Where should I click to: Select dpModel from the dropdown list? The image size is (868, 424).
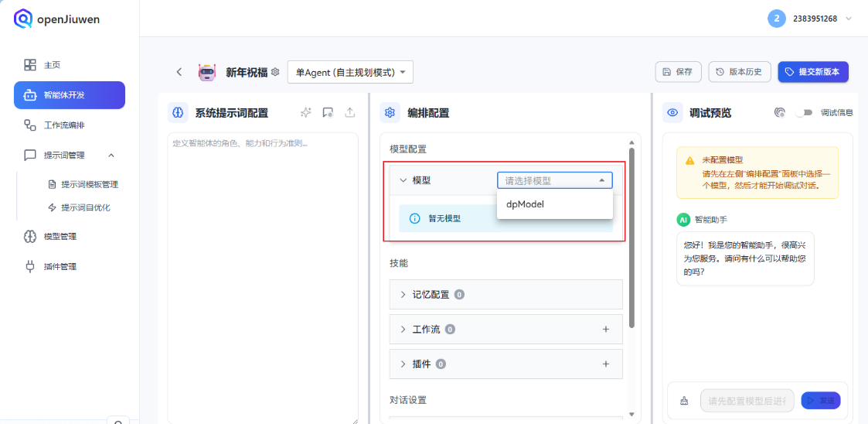555,204
